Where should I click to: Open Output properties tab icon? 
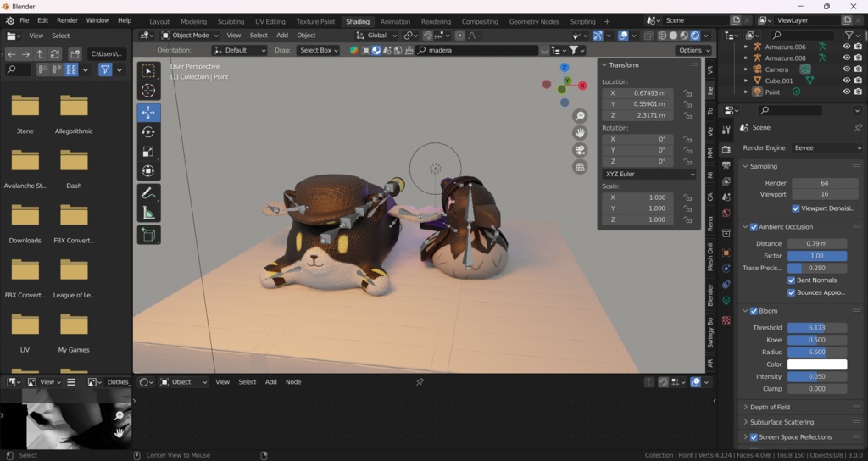coord(726,165)
